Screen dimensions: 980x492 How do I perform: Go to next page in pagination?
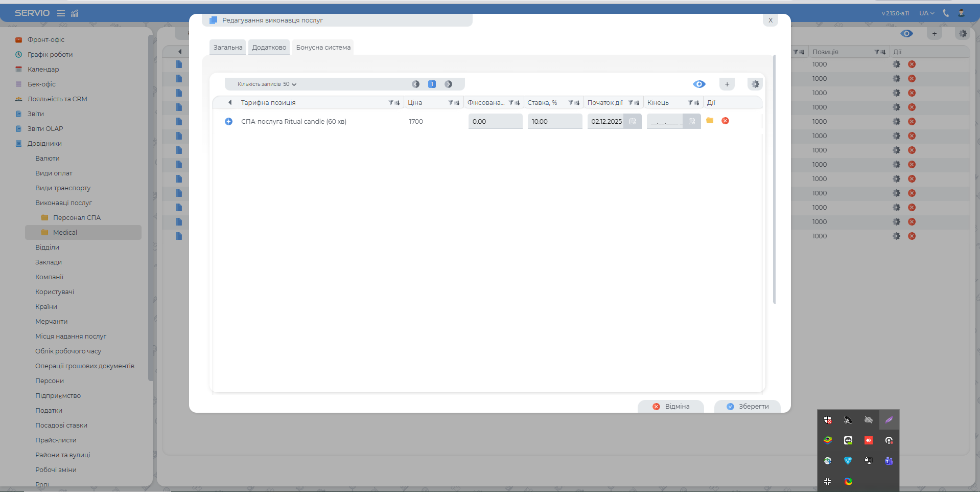(448, 84)
